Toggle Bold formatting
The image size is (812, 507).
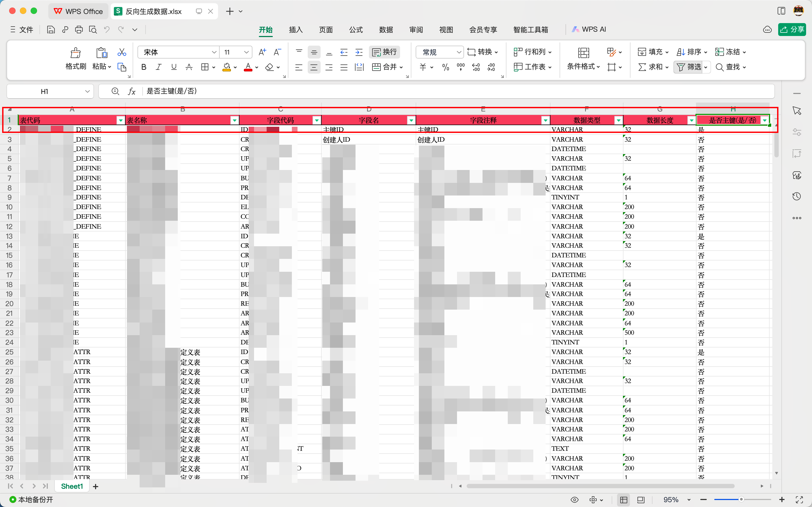pos(144,67)
